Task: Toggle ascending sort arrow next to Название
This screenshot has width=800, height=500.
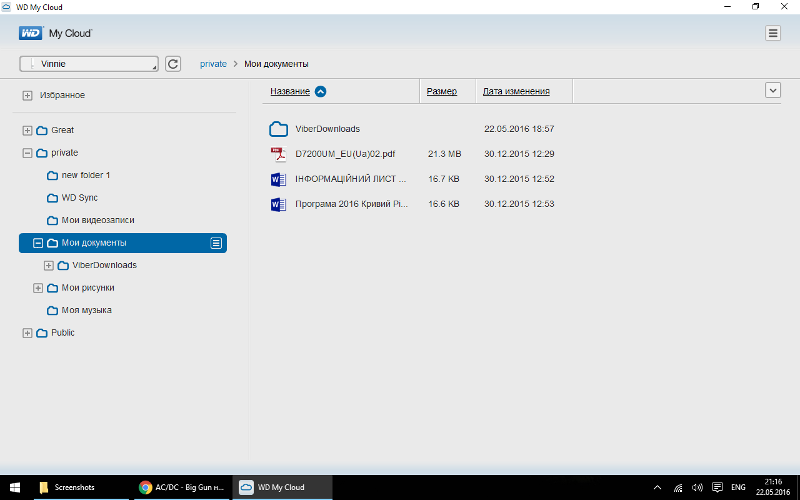Action: (x=320, y=91)
